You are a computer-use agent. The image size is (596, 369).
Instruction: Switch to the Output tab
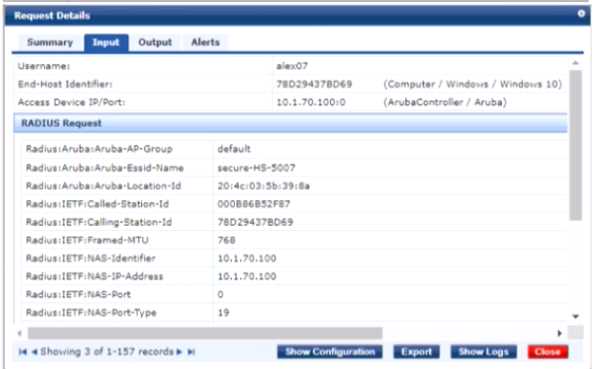point(155,42)
